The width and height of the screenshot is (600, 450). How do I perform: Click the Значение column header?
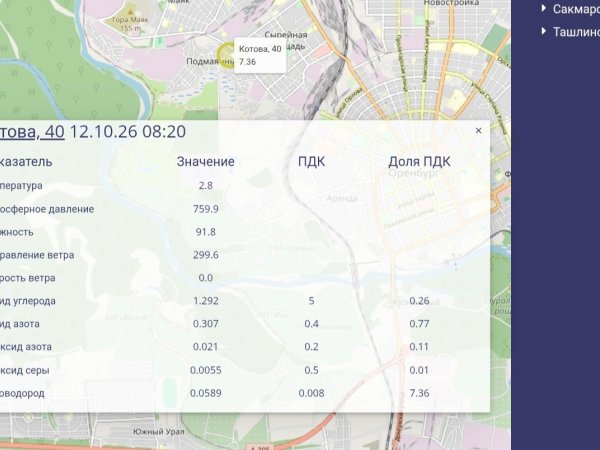205,161
